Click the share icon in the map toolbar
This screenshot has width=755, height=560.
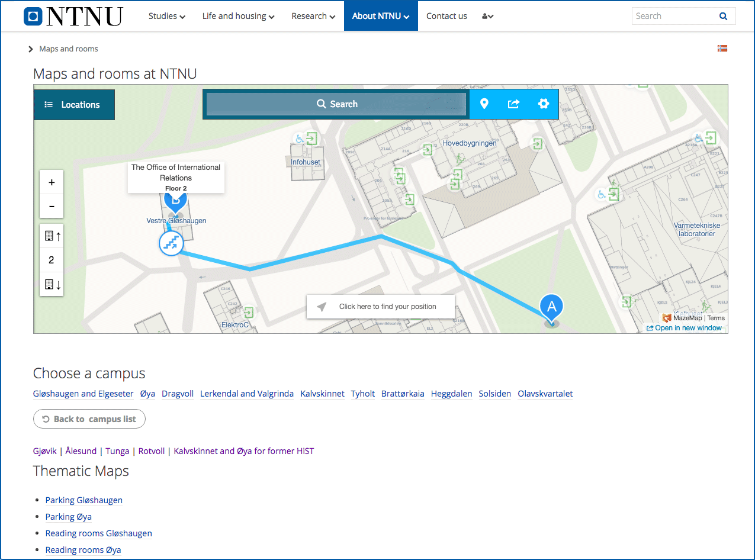[x=513, y=104]
